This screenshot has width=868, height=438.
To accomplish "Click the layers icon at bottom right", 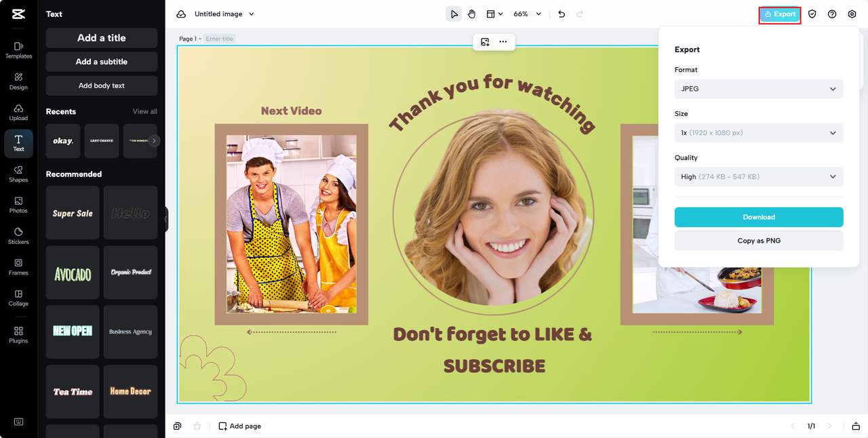I will click(854, 426).
